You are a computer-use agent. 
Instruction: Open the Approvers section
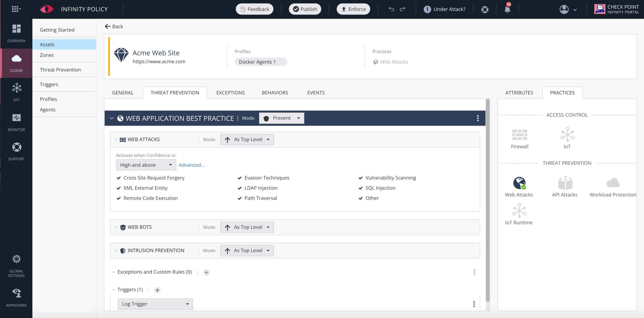[x=16, y=298]
